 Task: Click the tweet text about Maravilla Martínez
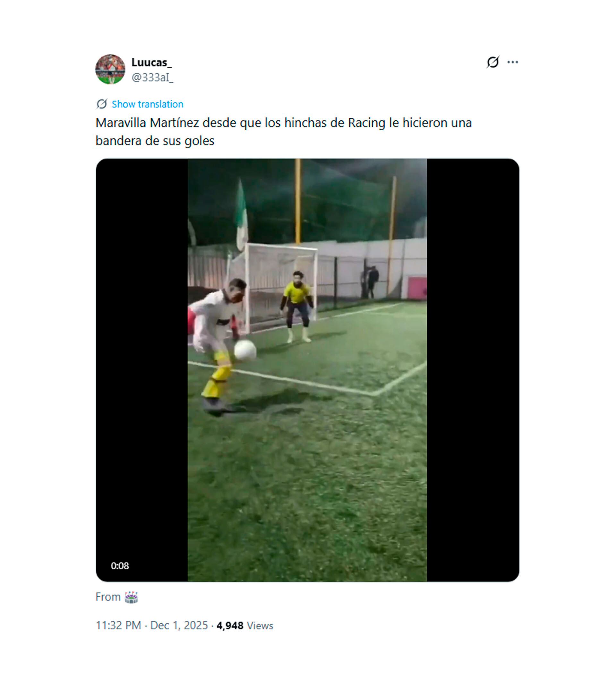point(284,132)
